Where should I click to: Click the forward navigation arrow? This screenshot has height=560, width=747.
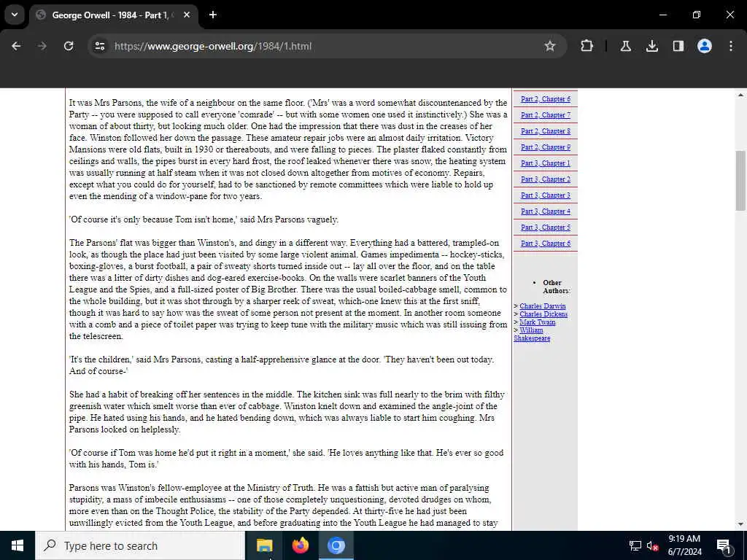[x=42, y=46]
